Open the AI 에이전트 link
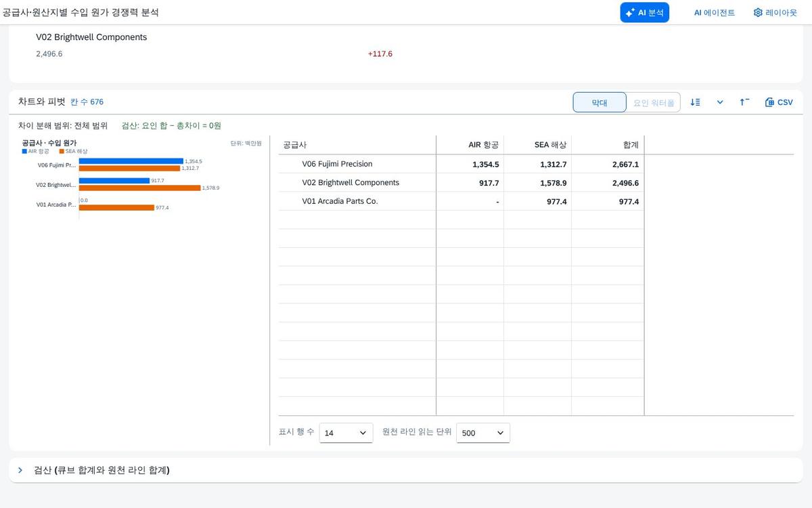 [715, 13]
